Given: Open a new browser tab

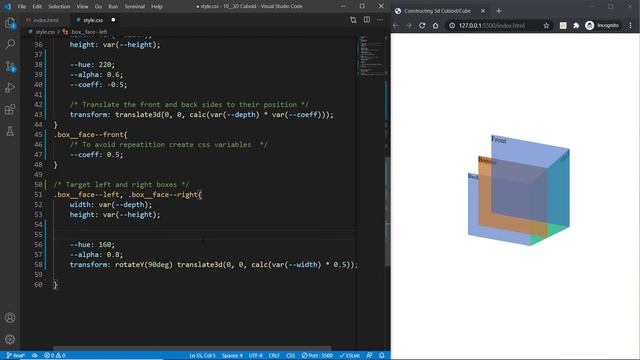Looking at the screenshot, I should 498,11.
